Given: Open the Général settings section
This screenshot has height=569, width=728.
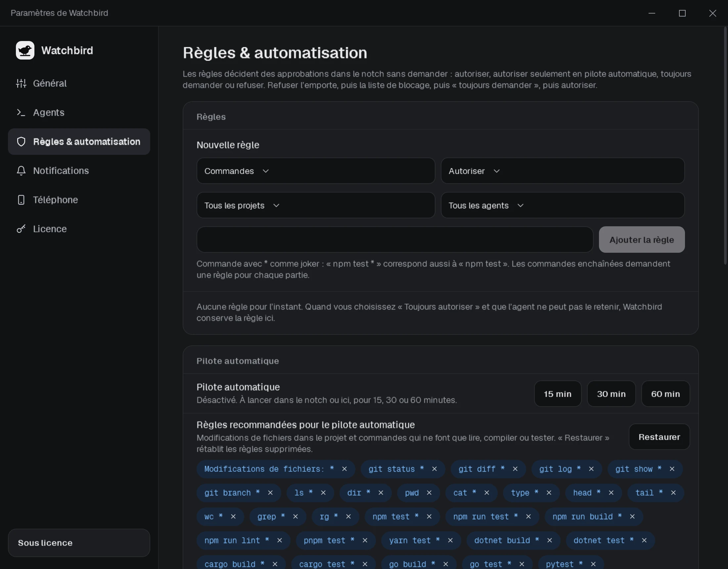Looking at the screenshot, I should point(79,83).
